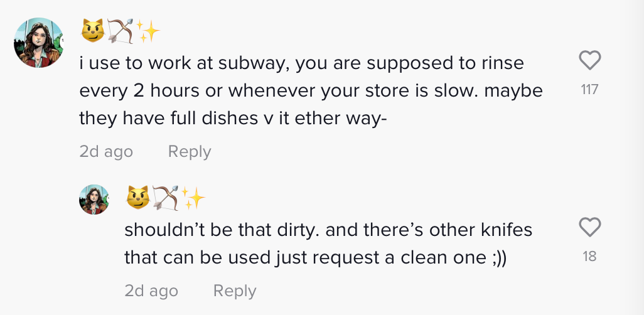Click the 18 like count
The image size is (644, 315).
tap(589, 256)
